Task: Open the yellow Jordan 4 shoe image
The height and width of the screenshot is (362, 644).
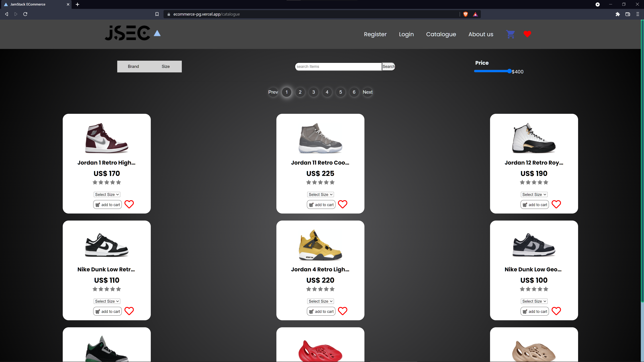Action: pos(320,245)
